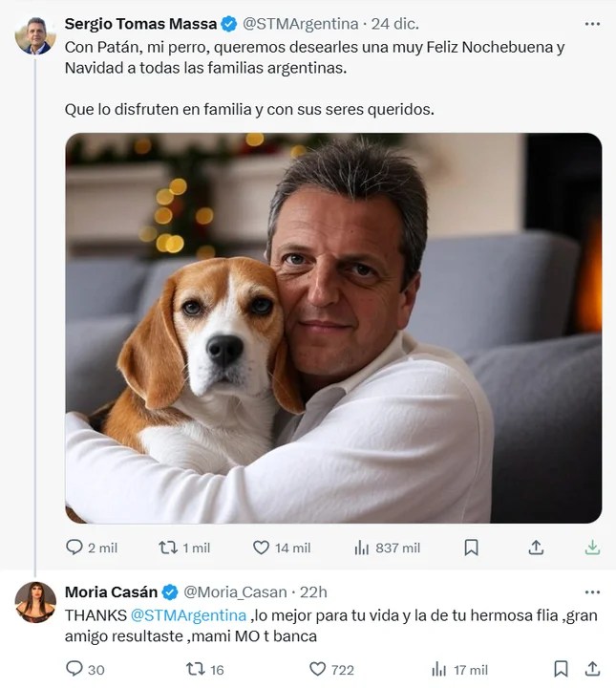
Task: Download the dog photo using the green arrow icon
Action: click(592, 548)
